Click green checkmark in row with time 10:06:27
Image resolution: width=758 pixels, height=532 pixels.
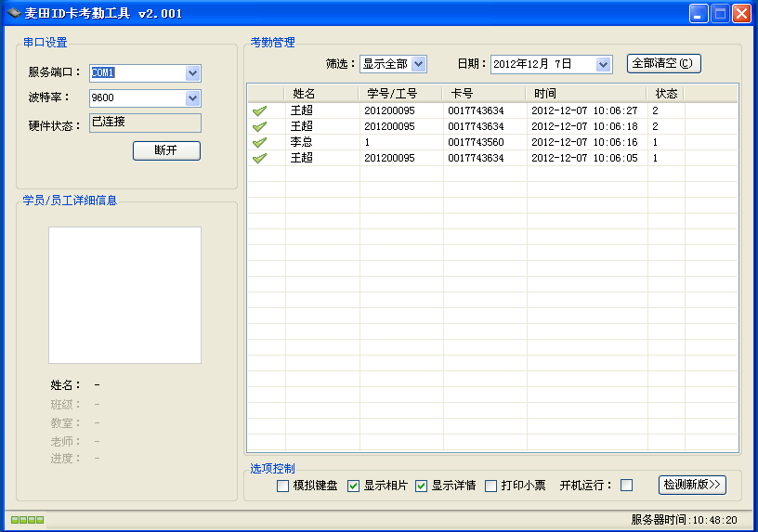tap(259, 110)
